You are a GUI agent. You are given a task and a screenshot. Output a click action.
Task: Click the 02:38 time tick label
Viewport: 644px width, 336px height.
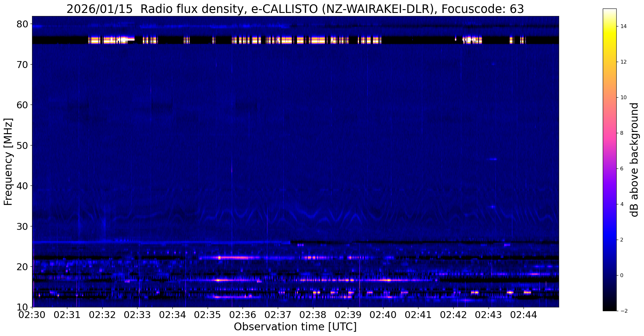(313, 315)
